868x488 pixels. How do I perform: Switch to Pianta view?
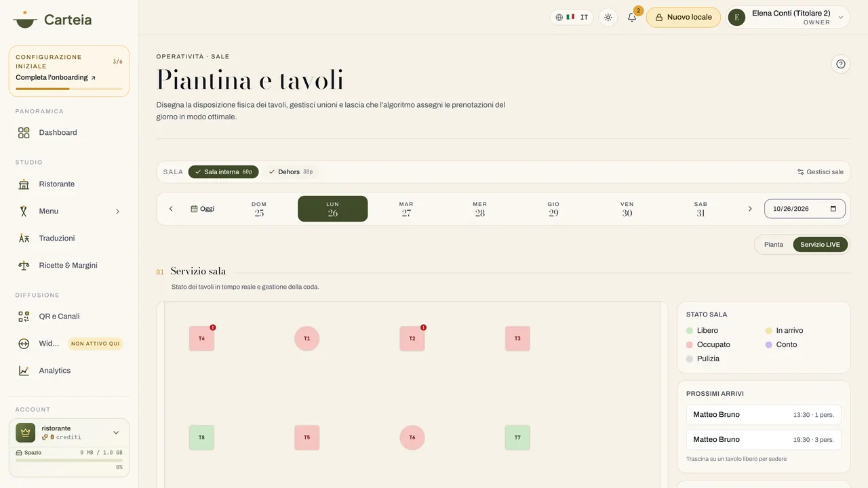click(x=774, y=245)
